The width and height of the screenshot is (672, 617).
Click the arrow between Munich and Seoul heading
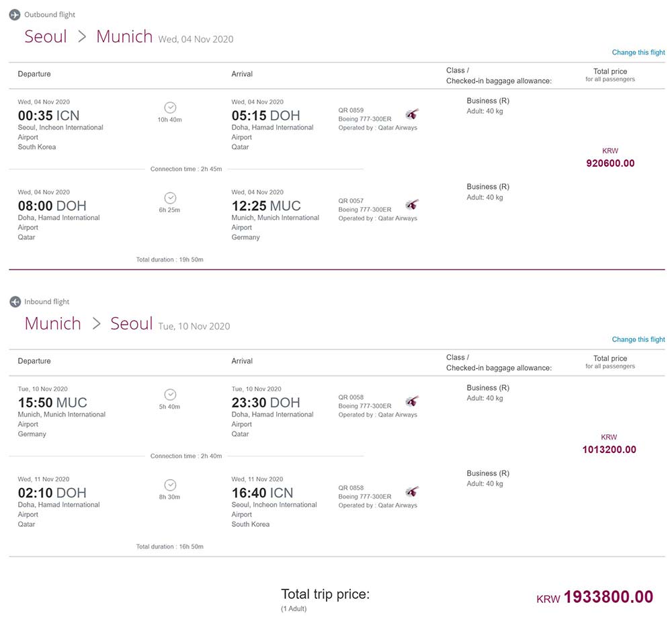(x=96, y=324)
